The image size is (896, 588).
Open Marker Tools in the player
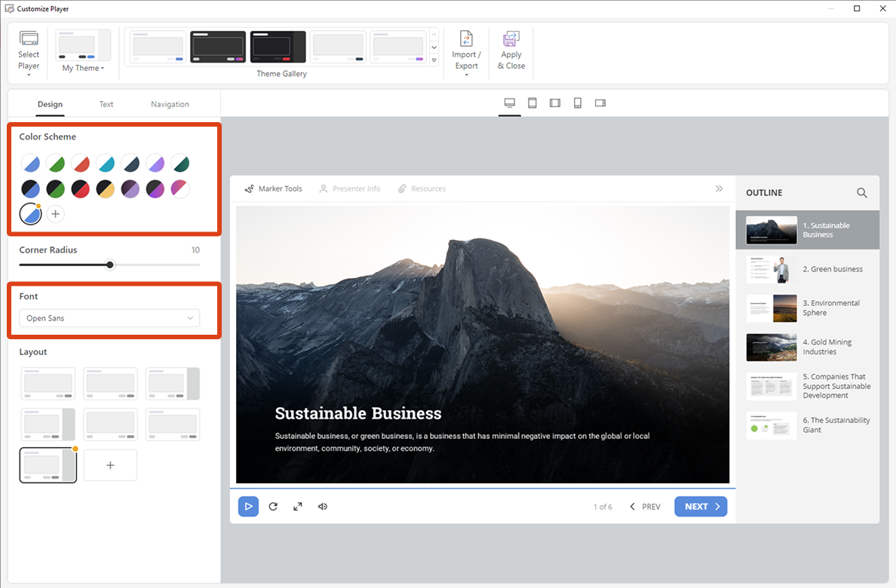(273, 188)
